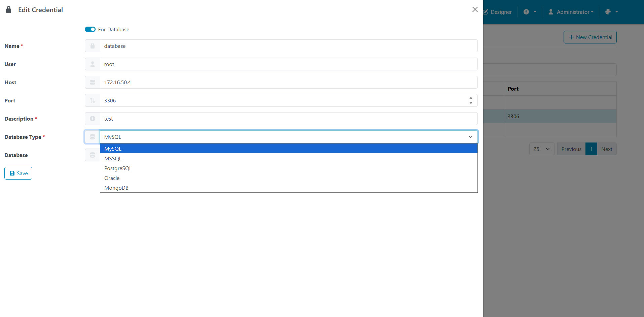Save the credential

pos(19,173)
